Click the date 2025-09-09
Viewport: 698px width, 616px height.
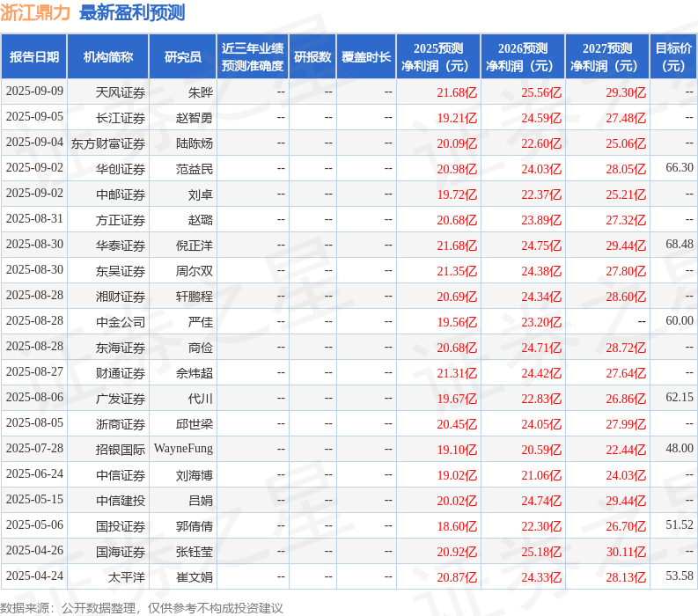(34, 91)
